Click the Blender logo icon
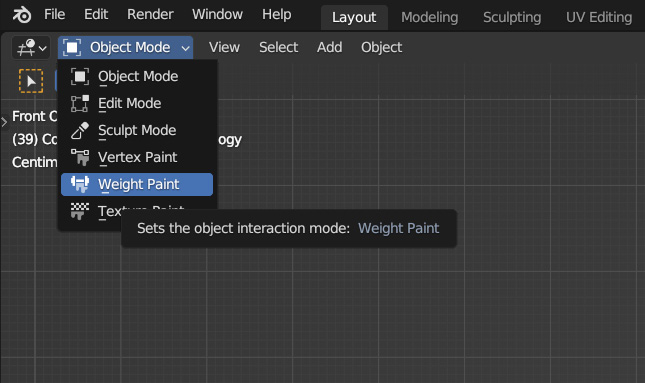645x383 pixels. [x=21, y=15]
